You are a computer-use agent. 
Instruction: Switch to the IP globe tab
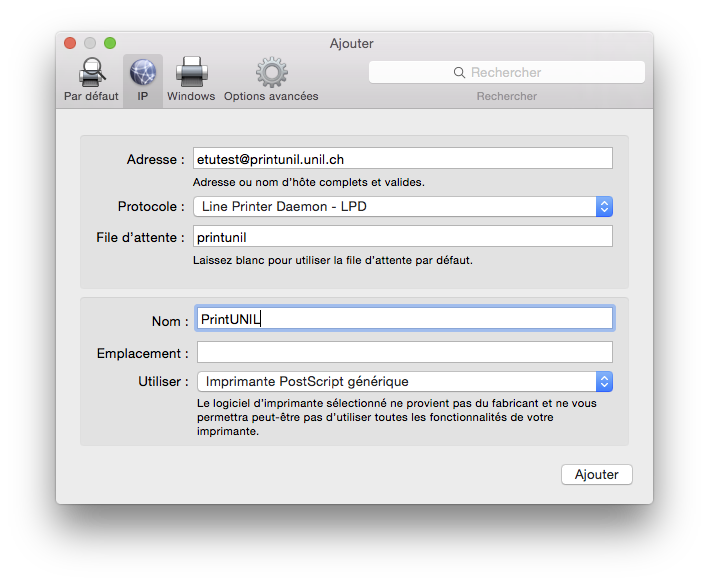[142, 73]
